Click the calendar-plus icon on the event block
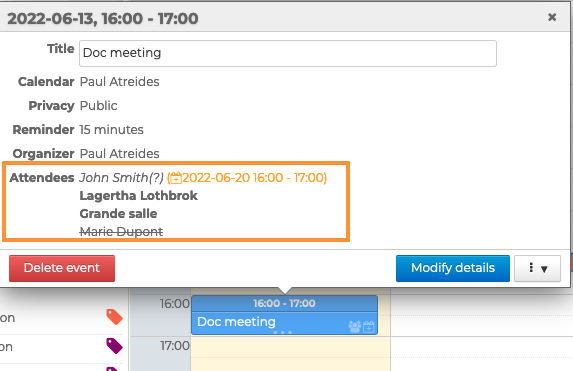 pos(369,326)
